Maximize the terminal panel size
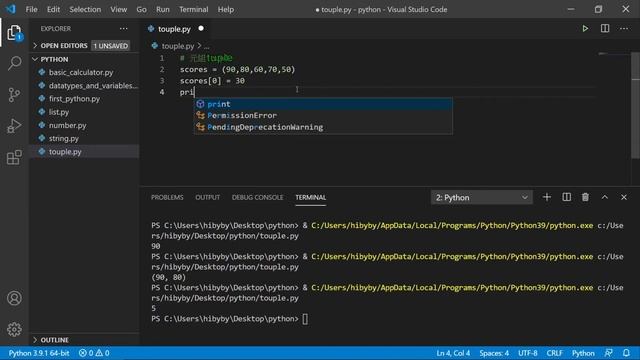Viewport: 640px width, 360px height. [605, 198]
